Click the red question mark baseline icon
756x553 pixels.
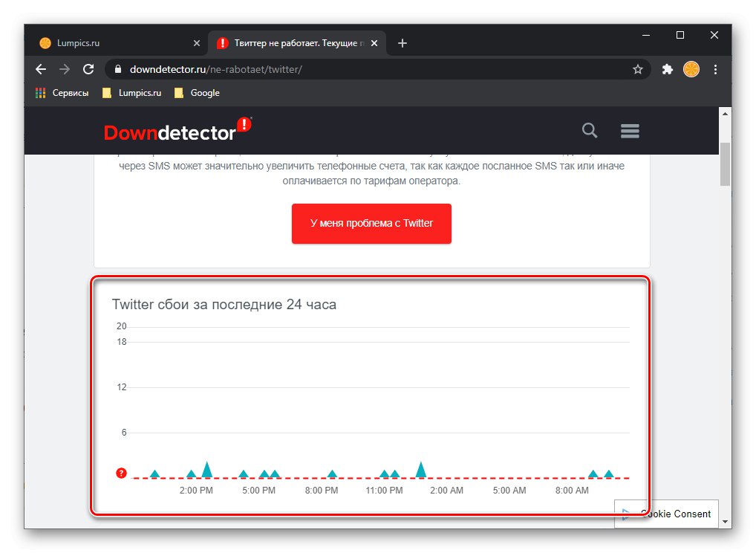[x=122, y=473]
